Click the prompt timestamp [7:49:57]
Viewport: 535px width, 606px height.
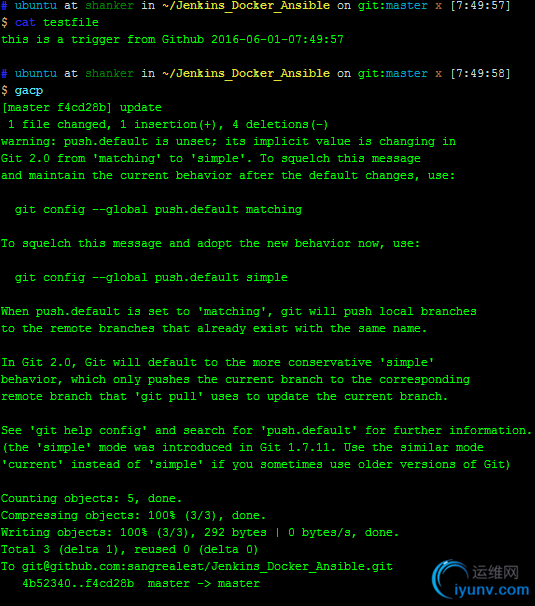pyautogui.click(x=480, y=6)
